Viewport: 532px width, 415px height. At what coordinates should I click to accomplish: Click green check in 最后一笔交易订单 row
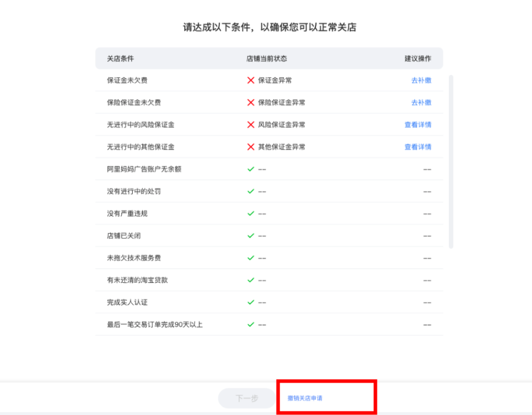point(251,324)
